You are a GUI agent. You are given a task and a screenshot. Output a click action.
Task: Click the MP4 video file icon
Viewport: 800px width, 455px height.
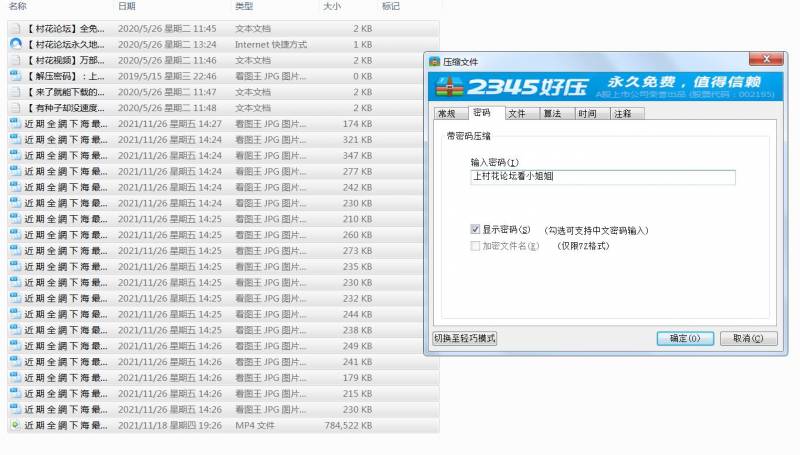pyautogui.click(x=15, y=425)
